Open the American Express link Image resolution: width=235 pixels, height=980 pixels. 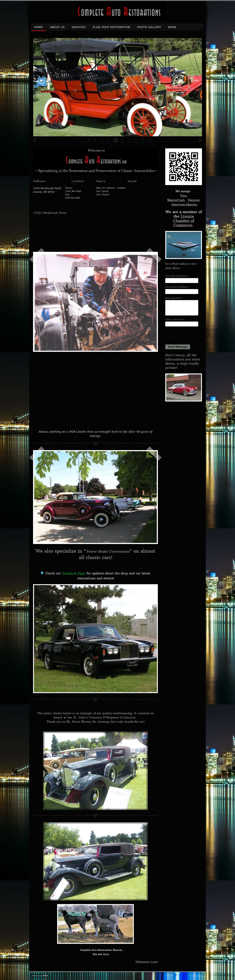pos(184,205)
